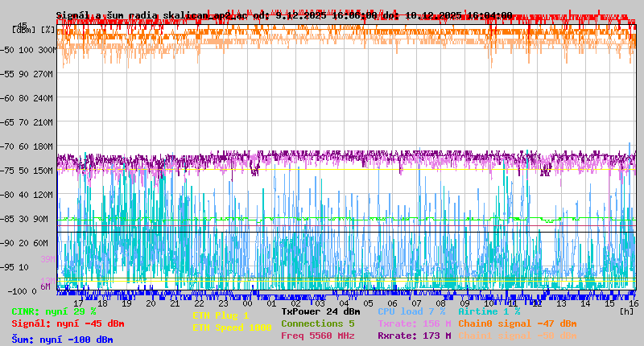Click the 'Airtime 1 %' legend label
This screenshot has width=644, height=346.
point(489,312)
